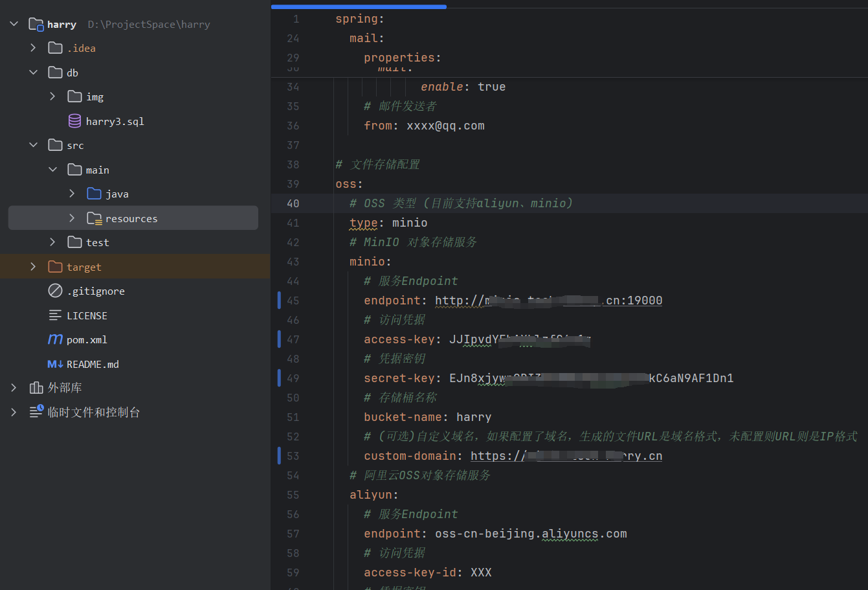Image resolution: width=868 pixels, height=590 pixels.
Task: Click the test folder icon
Action: (75, 242)
